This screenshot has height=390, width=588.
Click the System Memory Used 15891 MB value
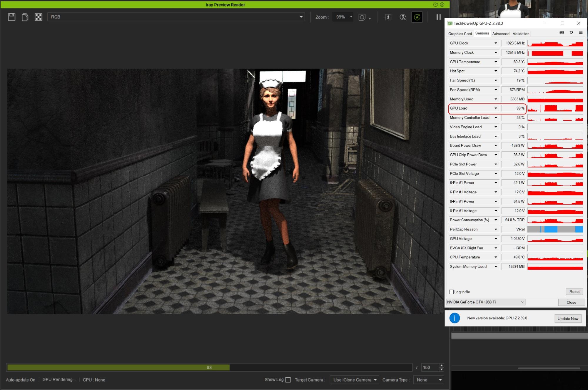[x=513, y=266]
